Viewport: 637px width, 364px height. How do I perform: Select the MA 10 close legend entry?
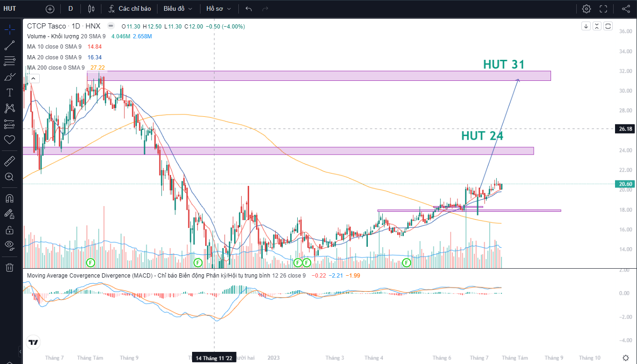[x=54, y=47]
